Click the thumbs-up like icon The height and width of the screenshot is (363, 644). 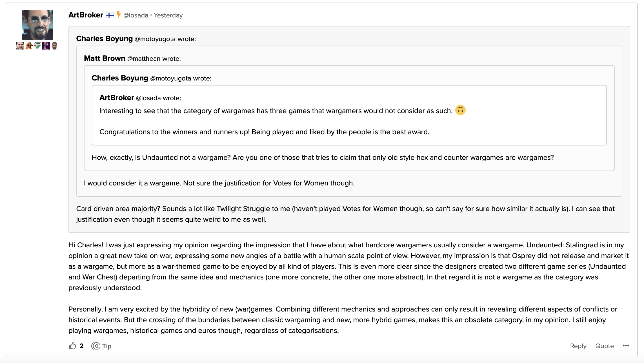pos(73,346)
